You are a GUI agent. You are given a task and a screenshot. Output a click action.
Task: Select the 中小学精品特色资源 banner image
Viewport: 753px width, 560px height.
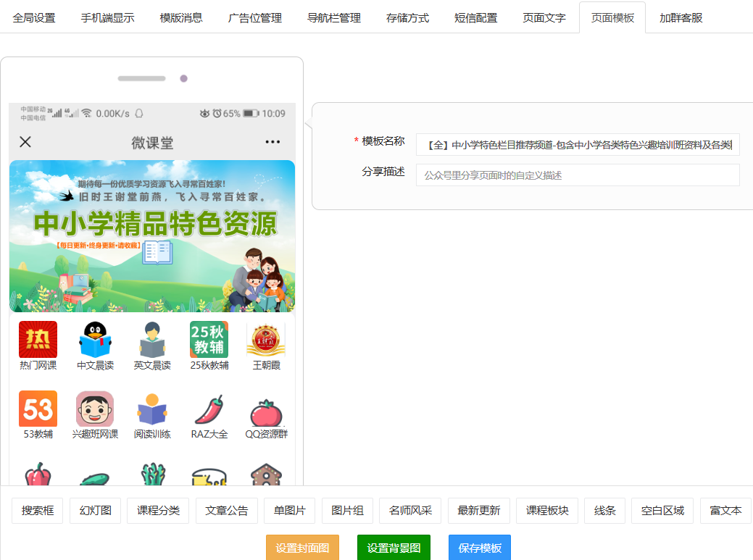[152, 236]
